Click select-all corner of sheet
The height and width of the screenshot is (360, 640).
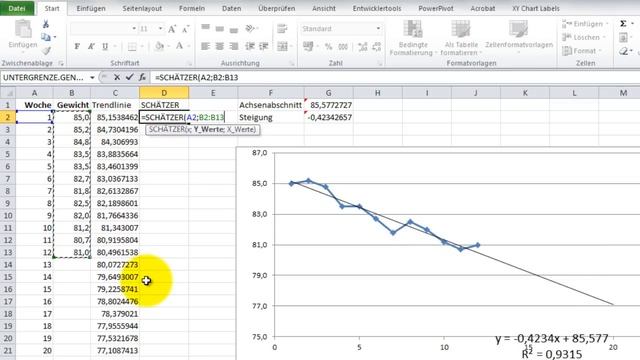[x=8, y=93]
